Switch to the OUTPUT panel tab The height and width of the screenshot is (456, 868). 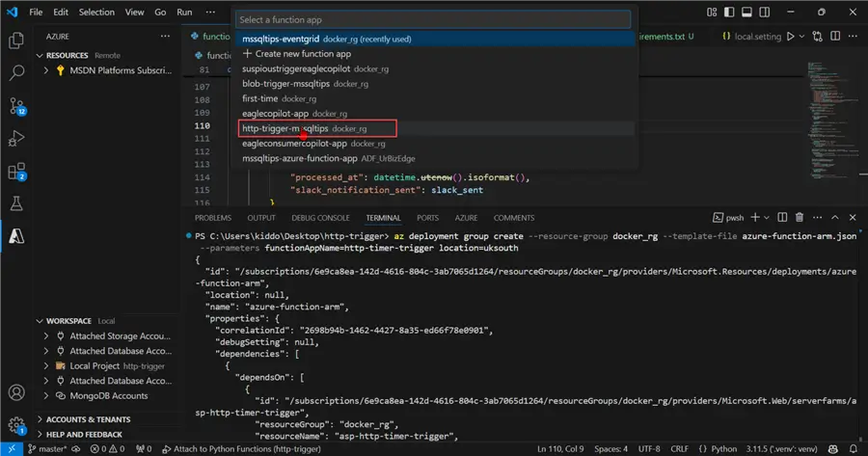tap(261, 218)
